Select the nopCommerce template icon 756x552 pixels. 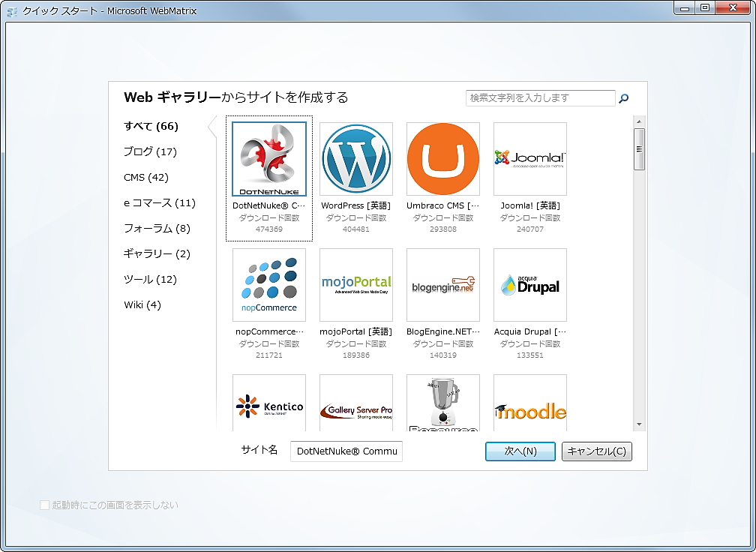pos(268,284)
